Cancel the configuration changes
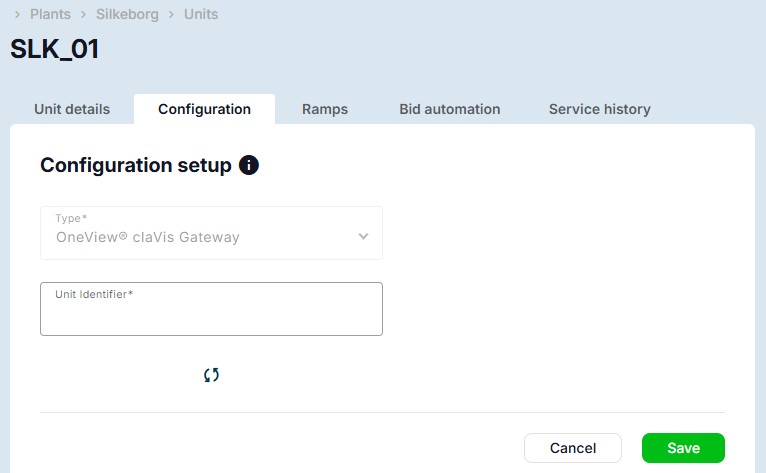Image resolution: width=766 pixels, height=473 pixels. pyautogui.click(x=573, y=448)
